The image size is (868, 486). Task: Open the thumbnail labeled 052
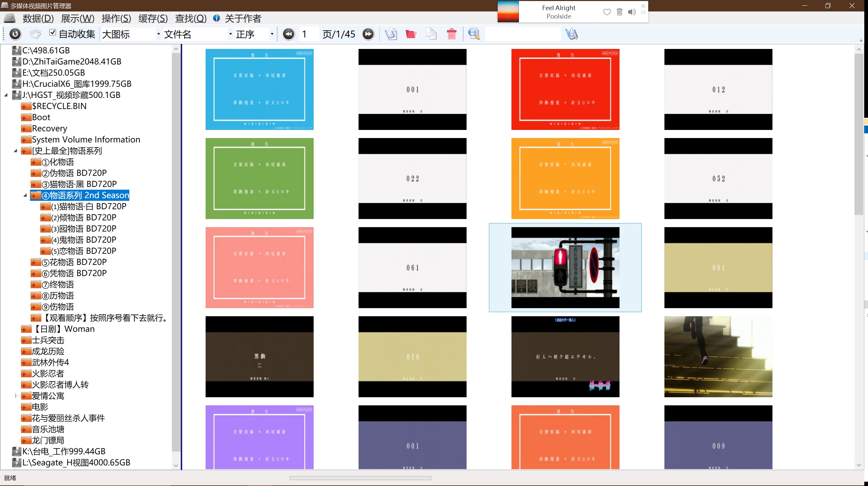pos(718,179)
